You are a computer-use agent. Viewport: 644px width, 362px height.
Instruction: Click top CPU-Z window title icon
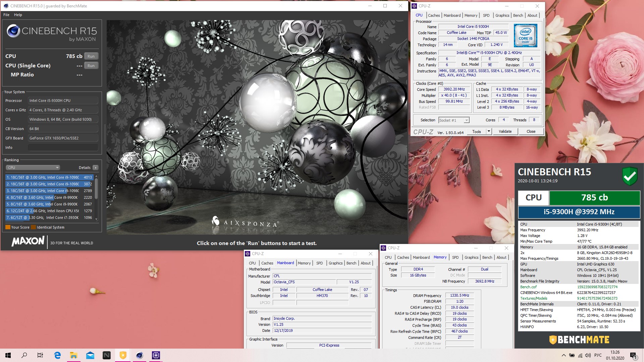[x=414, y=6]
